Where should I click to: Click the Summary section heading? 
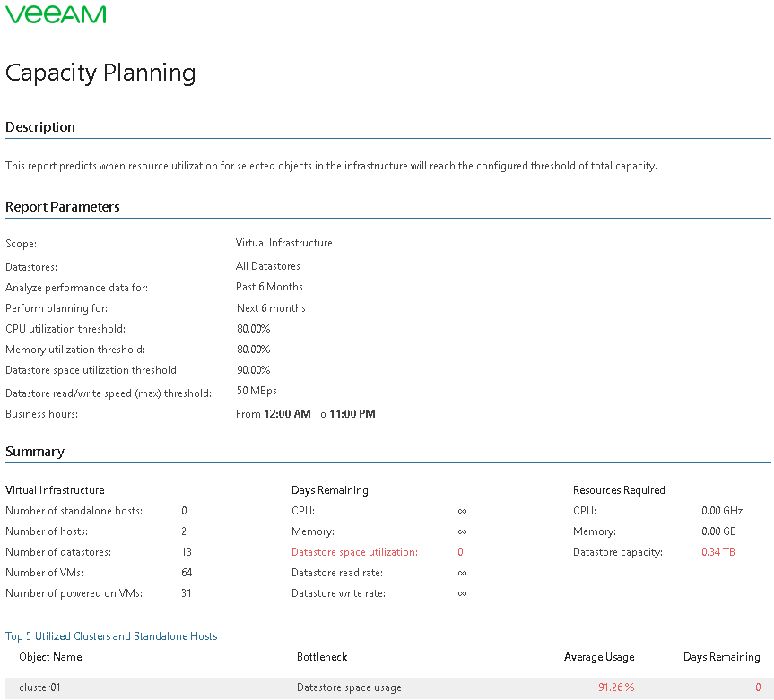click(x=35, y=452)
